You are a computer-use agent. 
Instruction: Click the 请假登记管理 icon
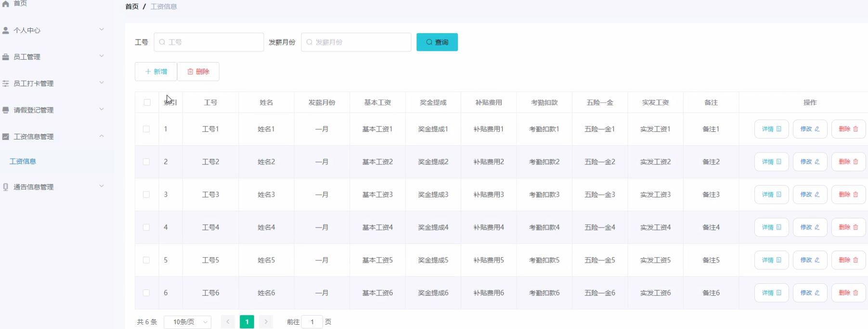[x=6, y=110]
